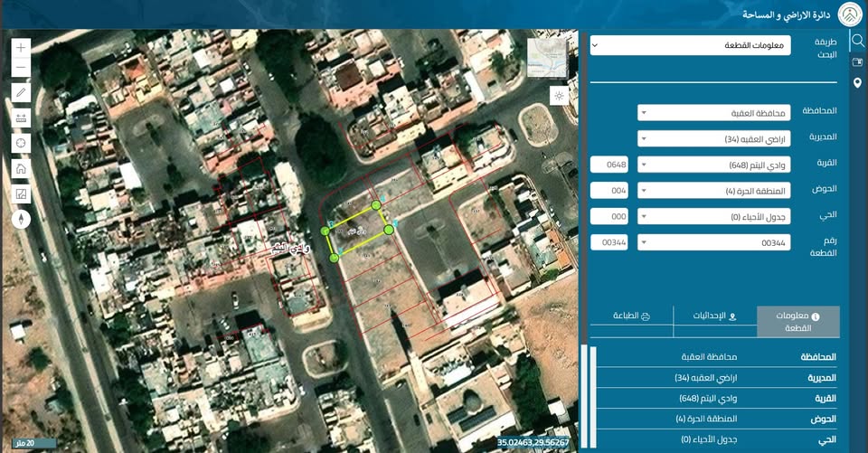Viewport: 868px width, 453px height.
Task: Click the title دائرة الاراضي و المساحة
Action: [x=786, y=15]
